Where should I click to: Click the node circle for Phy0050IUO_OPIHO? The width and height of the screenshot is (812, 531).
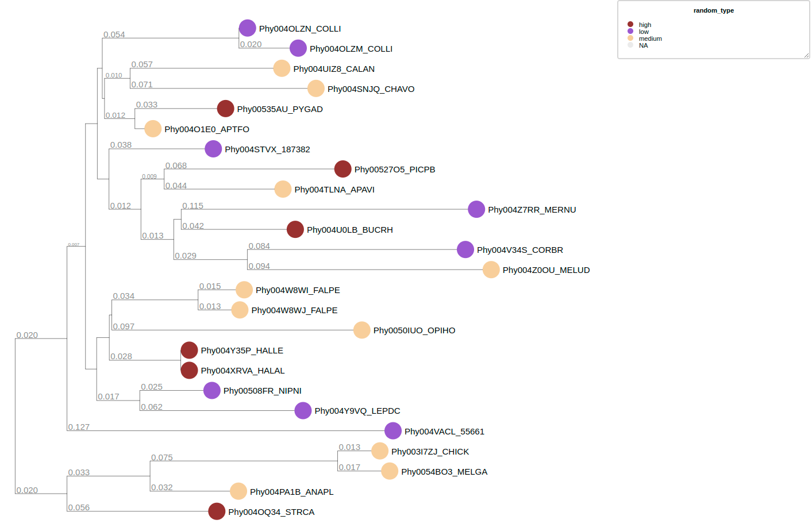[x=361, y=330]
